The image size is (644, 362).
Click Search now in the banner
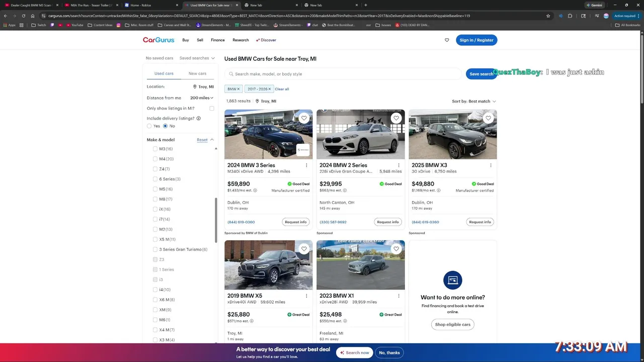coord(354,352)
